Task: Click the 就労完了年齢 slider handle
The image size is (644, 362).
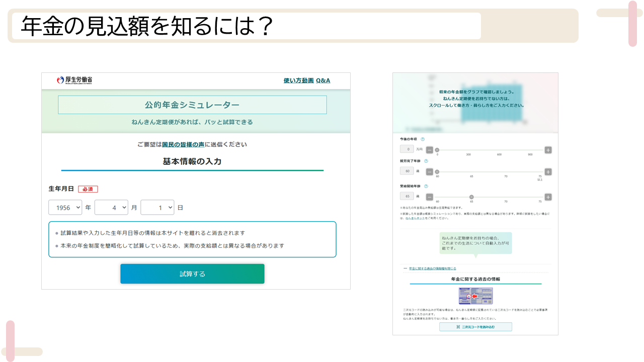Action: pos(437,172)
